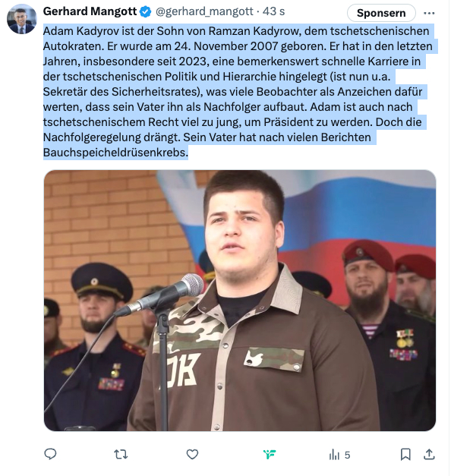
Task: Open the reply speech bubble icon
Action: point(50,454)
